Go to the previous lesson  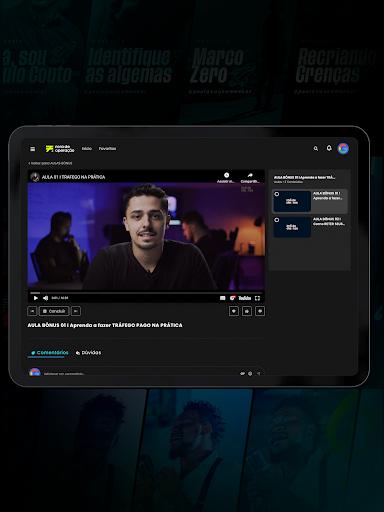(32, 311)
